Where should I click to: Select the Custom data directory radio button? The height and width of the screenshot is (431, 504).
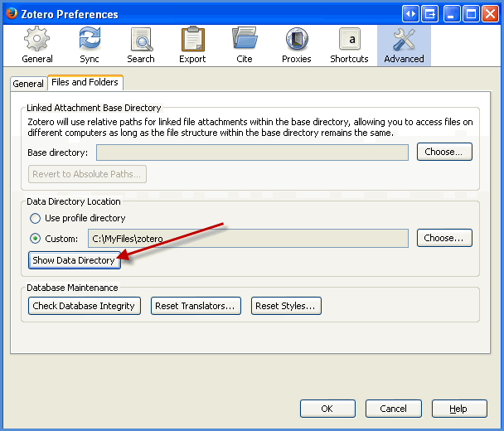pos(35,239)
